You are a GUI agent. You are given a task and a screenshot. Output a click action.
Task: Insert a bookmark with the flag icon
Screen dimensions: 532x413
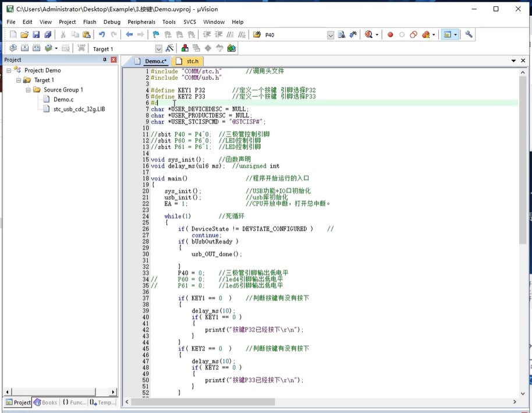[x=156, y=34]
